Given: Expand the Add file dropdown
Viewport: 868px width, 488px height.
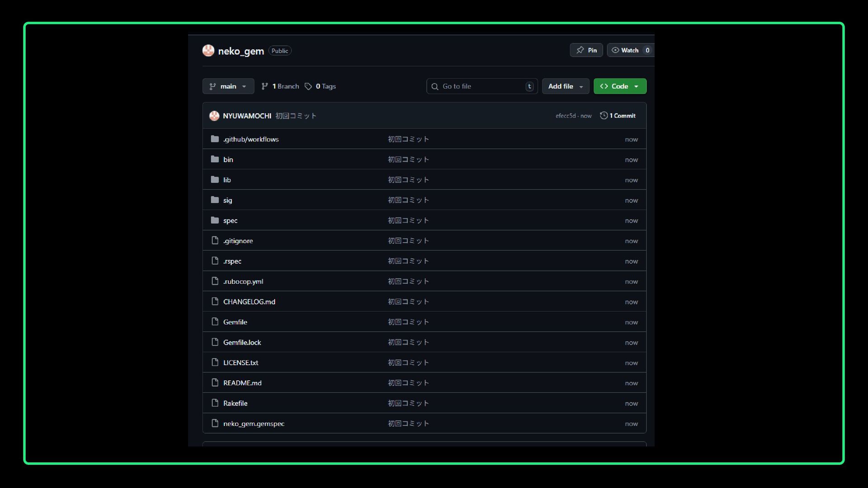Looking at the screenshot, I should (x=565, y=86).
